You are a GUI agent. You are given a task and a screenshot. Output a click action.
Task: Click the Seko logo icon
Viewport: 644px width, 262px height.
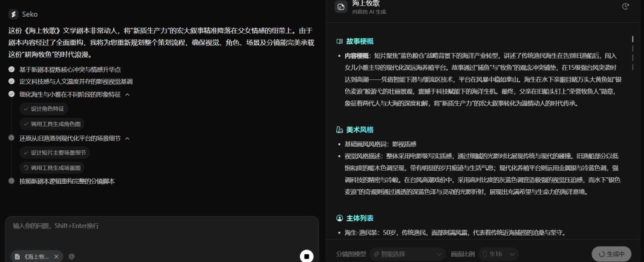pyautogui.click(x=13, y=14)
